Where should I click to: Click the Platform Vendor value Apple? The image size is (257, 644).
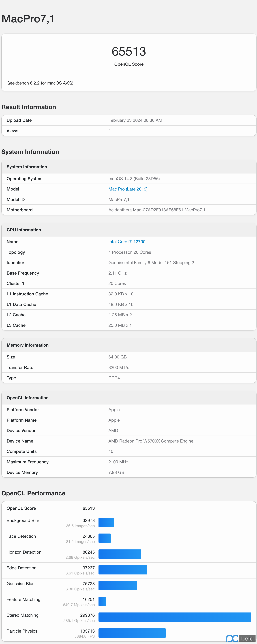[114, 410]
